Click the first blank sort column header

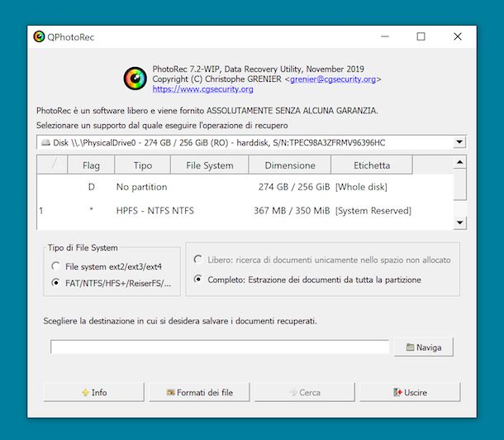[x=52, y=165]
